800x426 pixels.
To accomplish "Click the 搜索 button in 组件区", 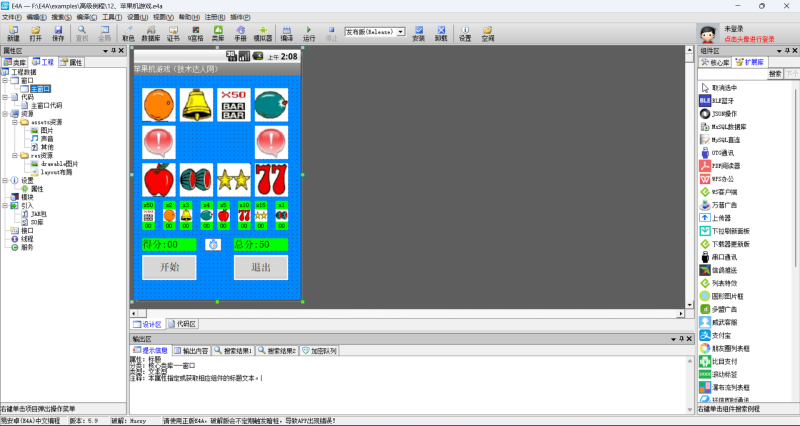I will (x=775, y=74).
